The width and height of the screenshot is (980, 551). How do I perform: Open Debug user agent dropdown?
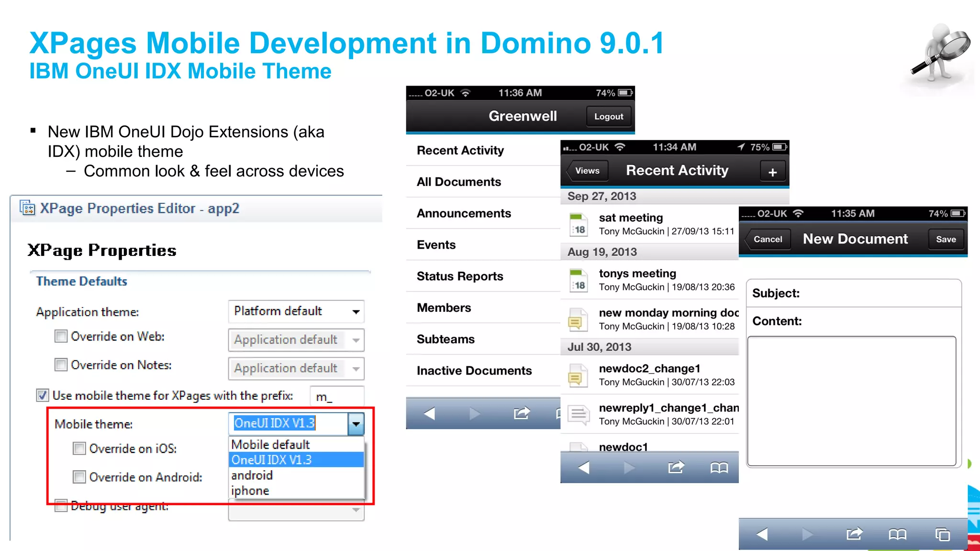[296, 511]
